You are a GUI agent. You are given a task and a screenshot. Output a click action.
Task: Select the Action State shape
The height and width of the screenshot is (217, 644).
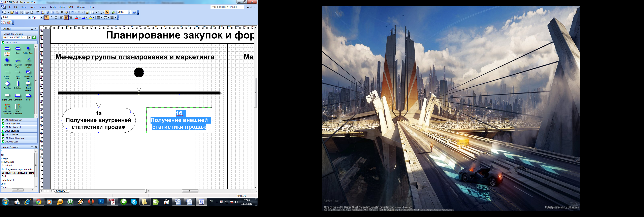(x=7, y=48)
